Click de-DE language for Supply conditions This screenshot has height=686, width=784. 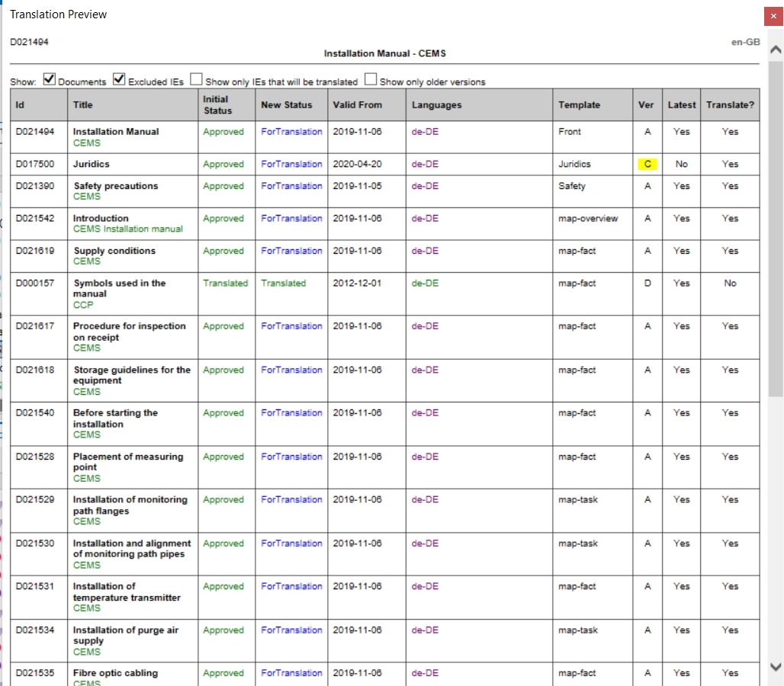tap(425, 251)
